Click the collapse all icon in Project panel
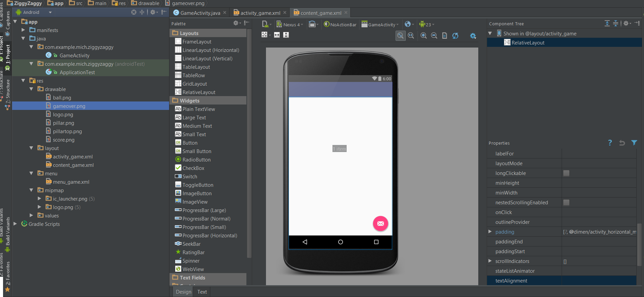Image resolution: width=644 pixels, height=297 pixels. (x=142, y=12)
